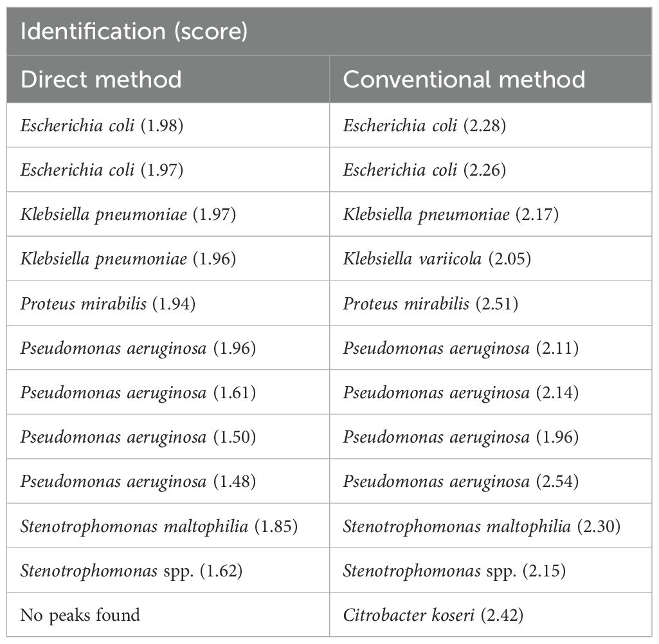Image resolution: width=659 pixels, height=644 pixels.
Task: Click the Pseudomonas aeruginosa (1.48) cell
Action: tap(138, 481)
